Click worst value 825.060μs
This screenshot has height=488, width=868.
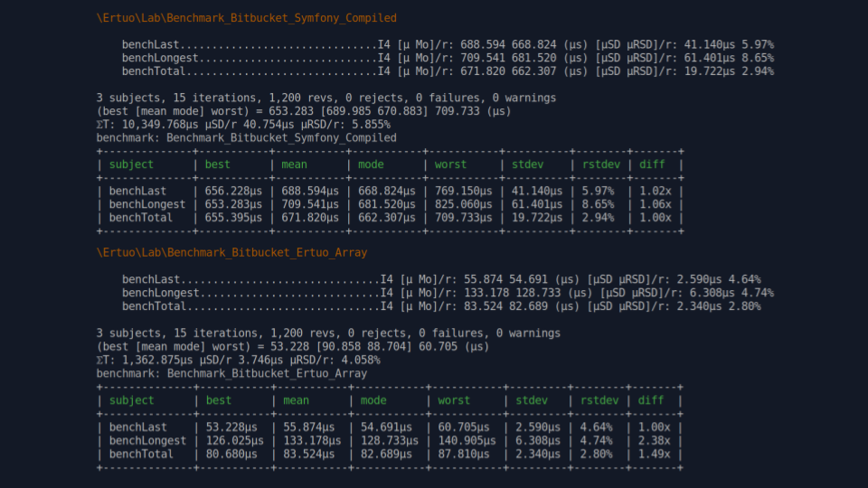click(463, 204)
